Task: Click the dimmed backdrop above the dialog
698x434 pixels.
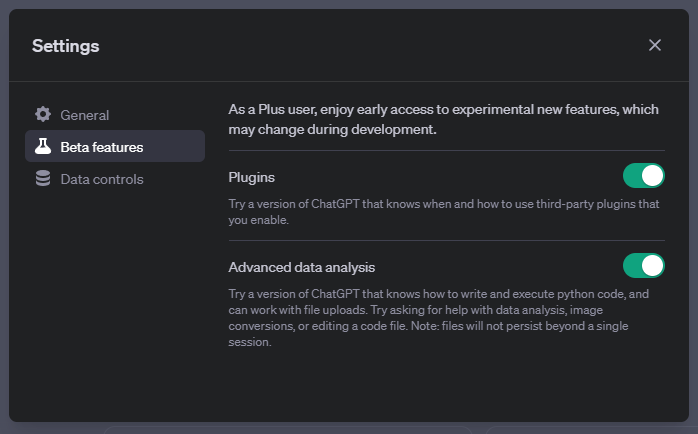Action: pyautogui.click(x=349, y=4)
